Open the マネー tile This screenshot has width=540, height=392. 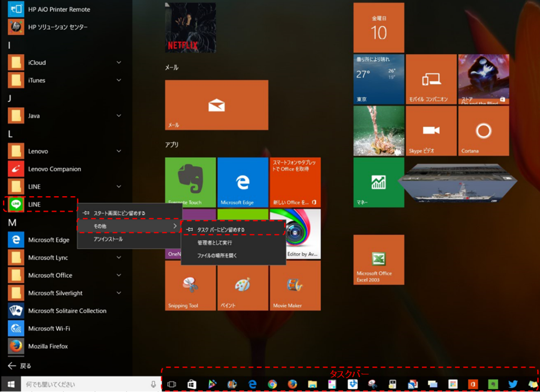pos(379,182)
